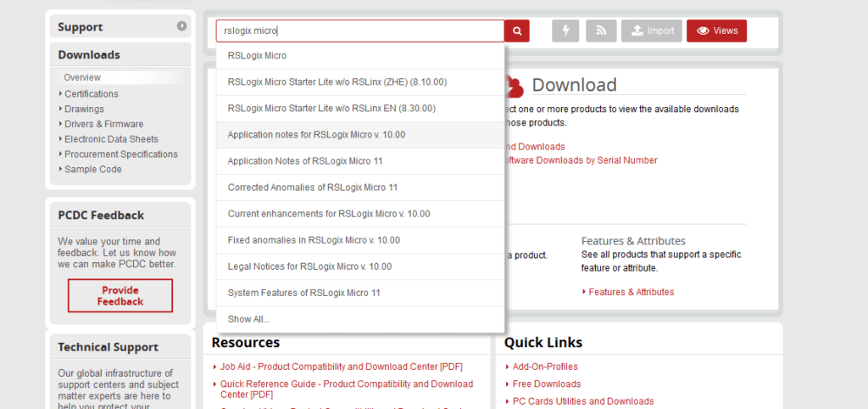Expand Drivers & Firmware in the sidebar
The image size is (868, 409).
tap(104, 124)
